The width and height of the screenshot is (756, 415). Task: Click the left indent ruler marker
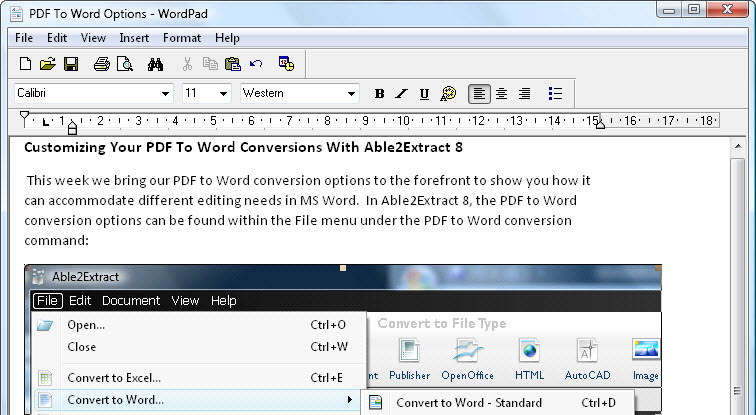72,128
